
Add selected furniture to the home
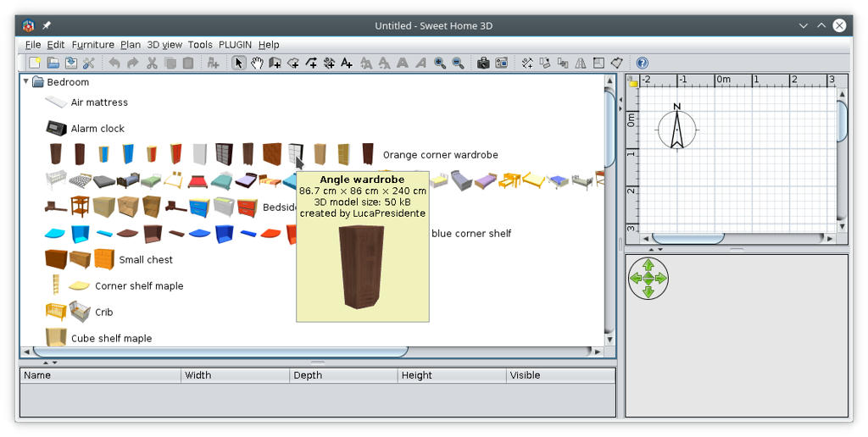213,63
